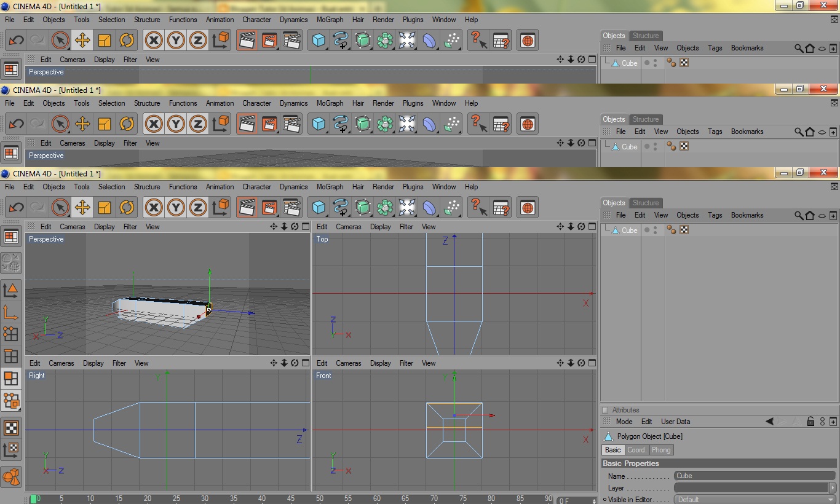
Task: Open the Filter menu of the Top viewport
Action: coord(406,226)
